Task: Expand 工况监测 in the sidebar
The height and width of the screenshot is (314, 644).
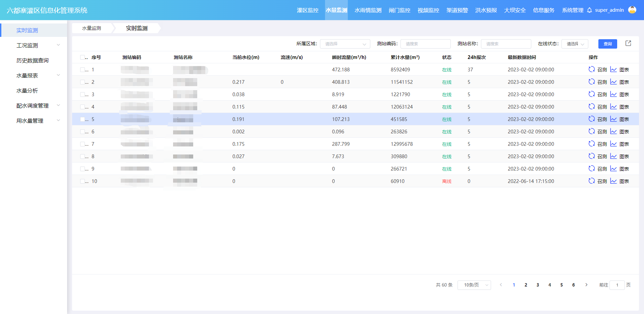Action: click(x=34, y=45)
